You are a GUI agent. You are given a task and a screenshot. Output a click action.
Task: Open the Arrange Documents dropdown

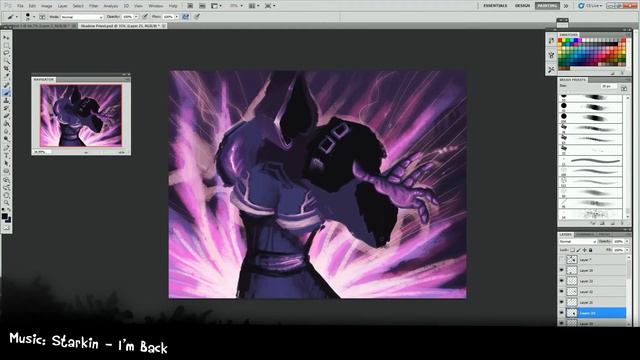pos(254,6)
